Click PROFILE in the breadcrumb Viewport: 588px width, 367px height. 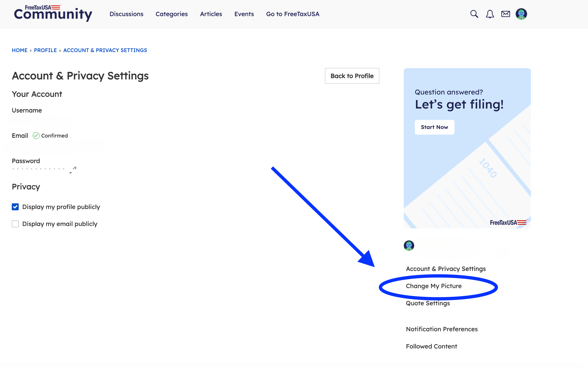pyautogui.click(x=45, y=50)
